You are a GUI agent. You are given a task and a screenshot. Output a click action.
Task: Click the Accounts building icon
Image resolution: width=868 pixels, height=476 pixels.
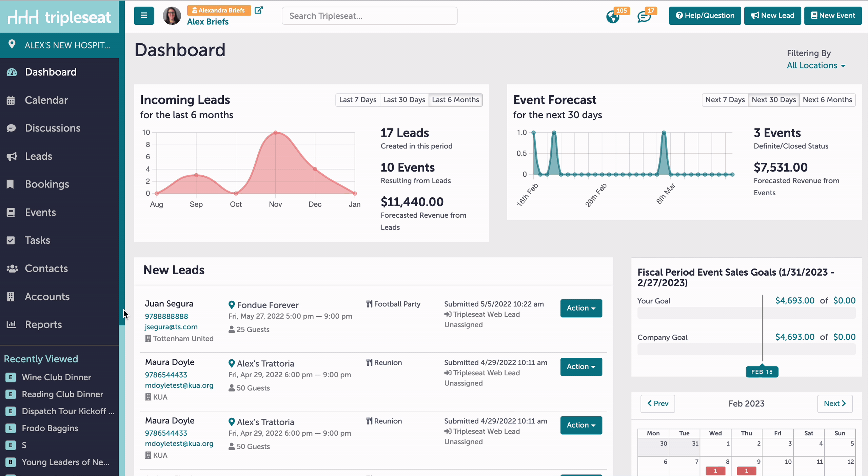(x=11, y=297)
